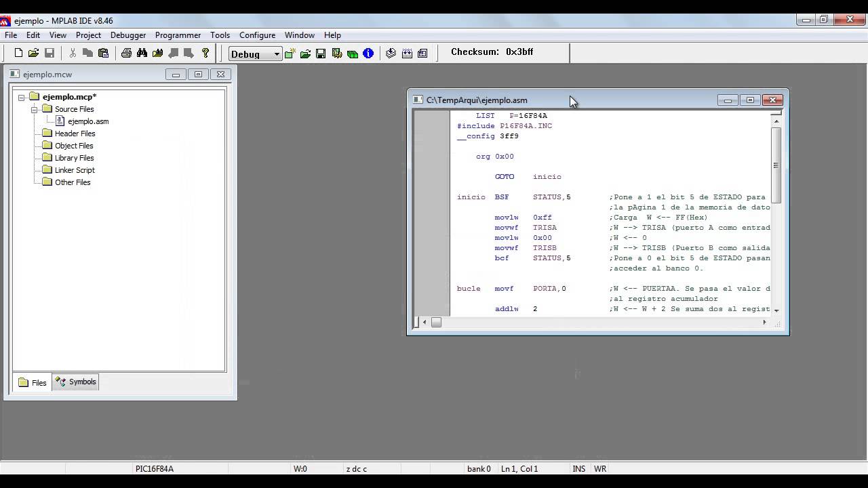The height and width of the screenshot is (488, 868).
Task: Click the Find binoculars icon
Action: click(x=142, y=53)
